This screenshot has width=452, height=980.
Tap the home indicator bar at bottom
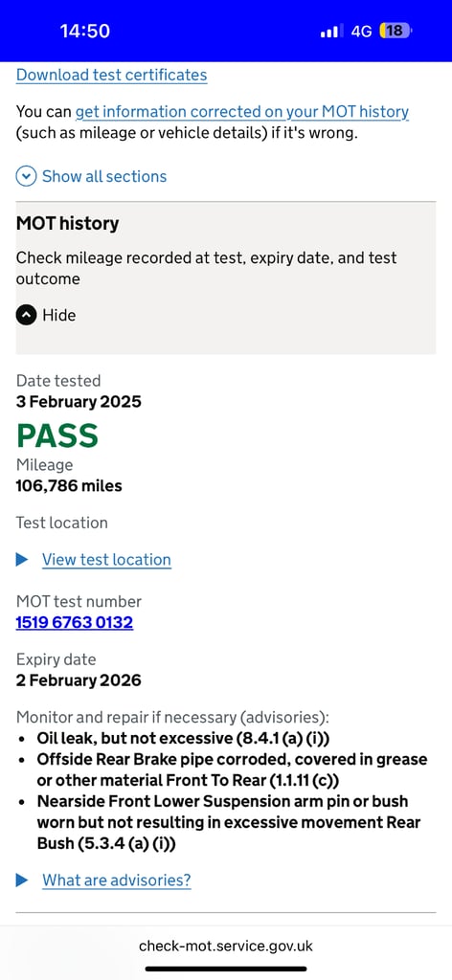pos(226,969)
